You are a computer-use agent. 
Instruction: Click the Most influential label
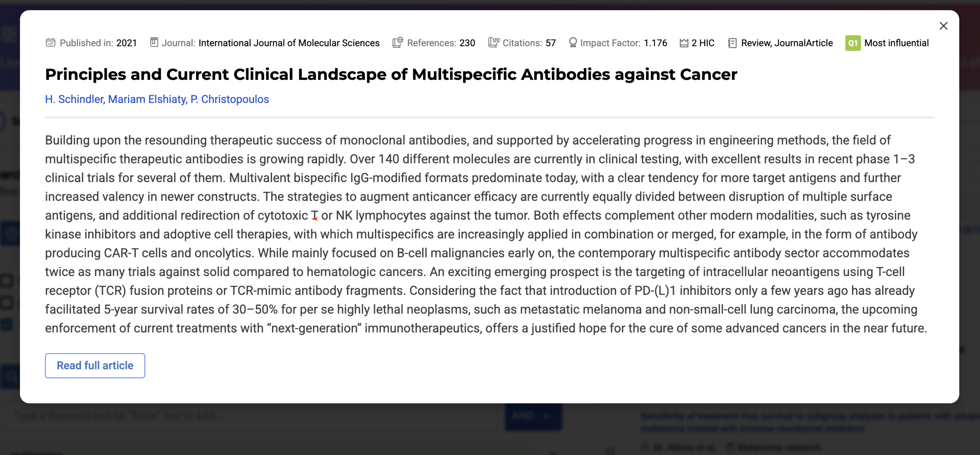click(x=896, y=43)
